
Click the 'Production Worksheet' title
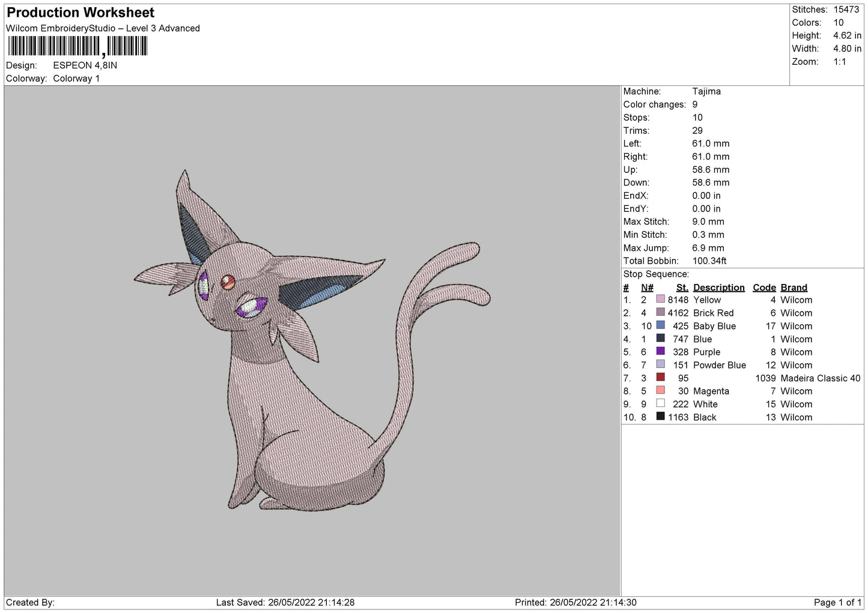click(x=80, y=13)
